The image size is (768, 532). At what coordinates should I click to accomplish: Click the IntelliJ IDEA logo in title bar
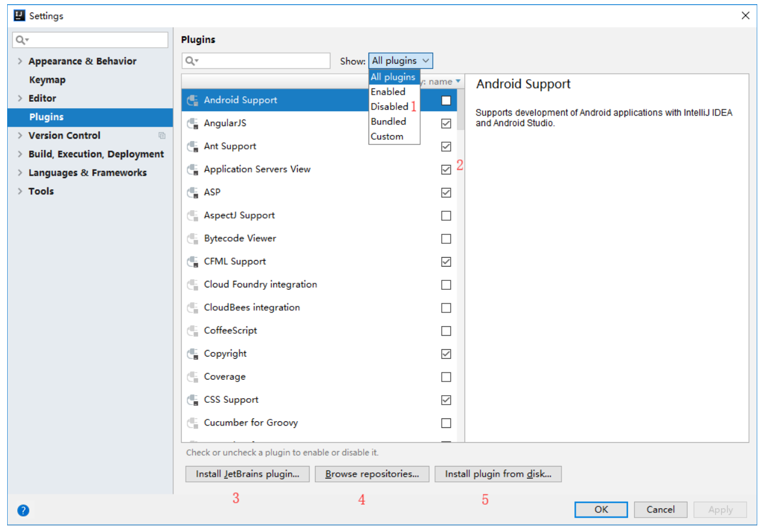pyautogui.click(x=19, y=15)
